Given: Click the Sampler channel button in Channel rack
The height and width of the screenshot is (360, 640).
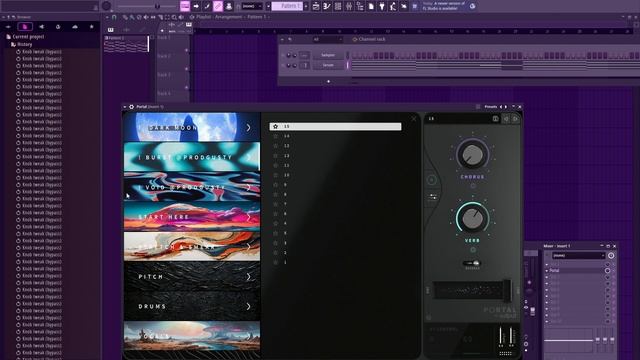Looking at the screenshot, I should 328,55.
